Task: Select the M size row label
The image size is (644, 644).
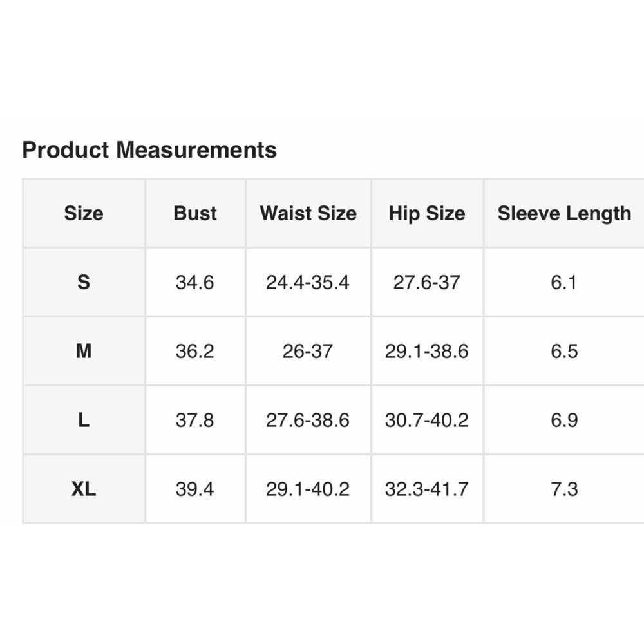Action: coord(84,351)
